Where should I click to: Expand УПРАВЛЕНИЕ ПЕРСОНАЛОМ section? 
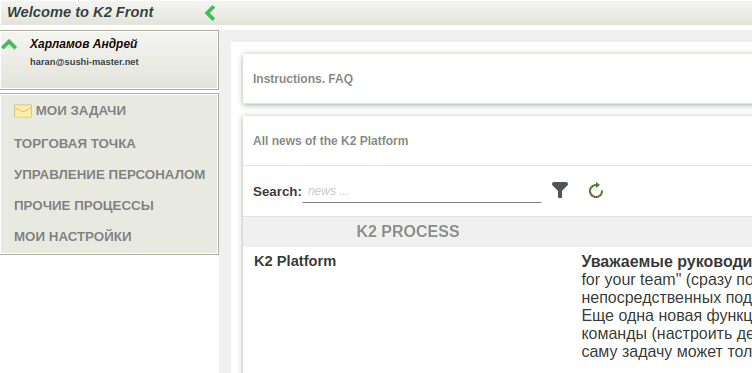click(110, 175)
